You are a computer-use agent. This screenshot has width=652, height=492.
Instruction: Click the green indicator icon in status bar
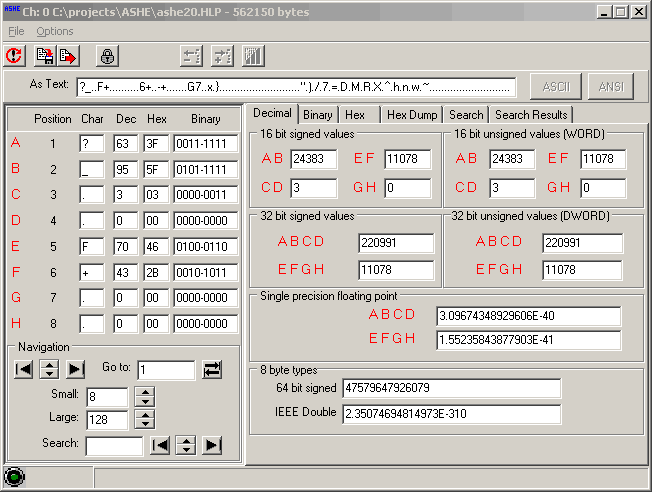click(x=14, y=477)
